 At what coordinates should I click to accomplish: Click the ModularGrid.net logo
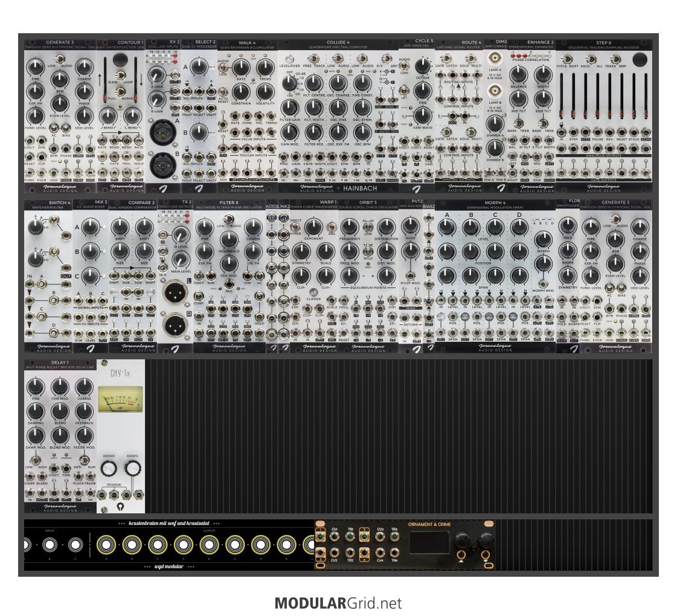[338, 603]
